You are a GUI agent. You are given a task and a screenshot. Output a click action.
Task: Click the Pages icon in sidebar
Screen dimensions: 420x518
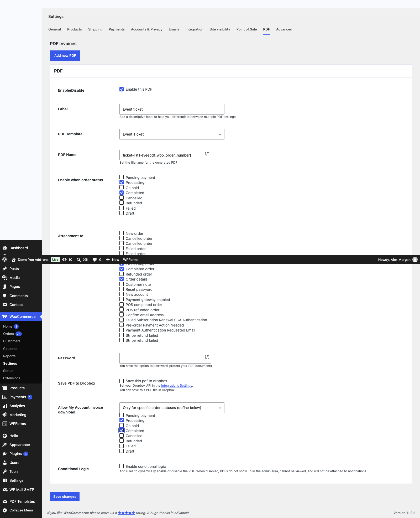(5, 287)
